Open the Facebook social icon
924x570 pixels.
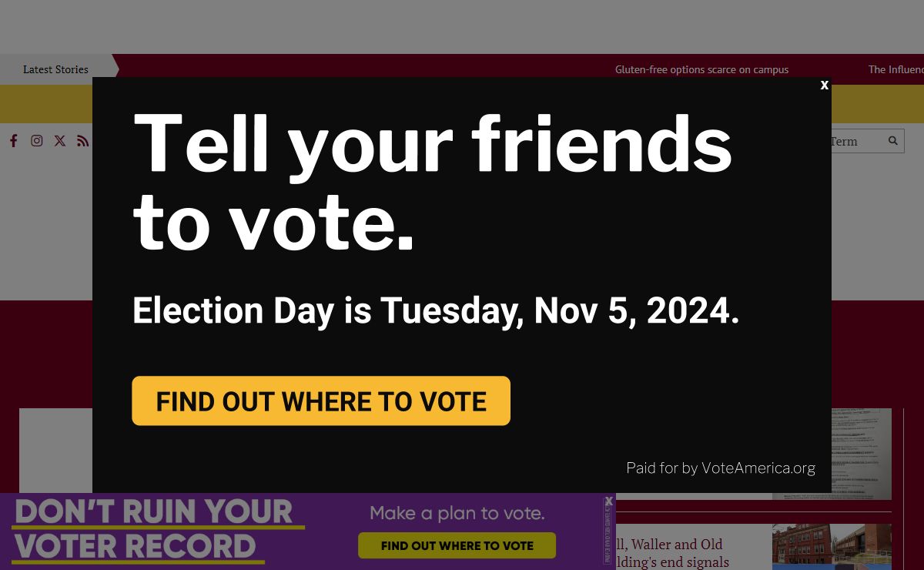point(13,141)
